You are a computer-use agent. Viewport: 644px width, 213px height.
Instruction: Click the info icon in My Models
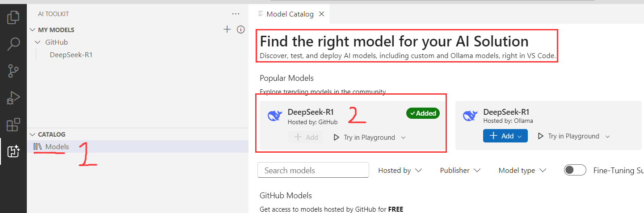coord(240,29)
